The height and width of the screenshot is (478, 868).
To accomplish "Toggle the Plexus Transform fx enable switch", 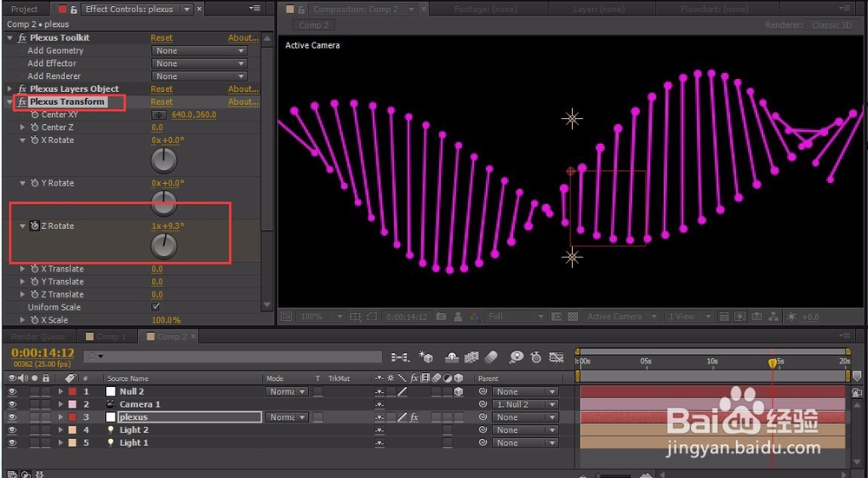I will (23, 101).
